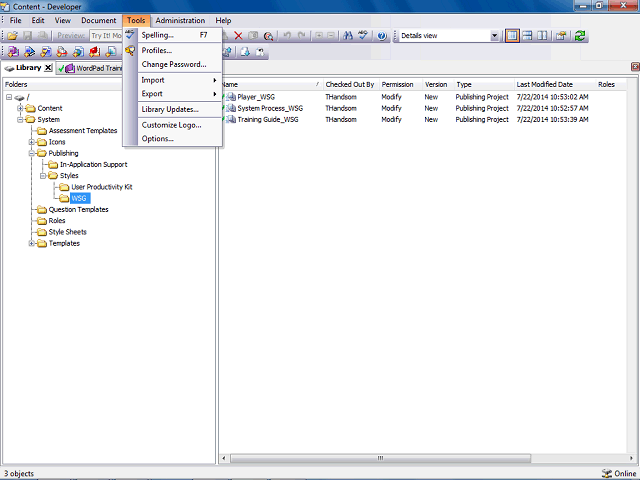
Task: Open the Document menu
Action: (x=98, y=20)
